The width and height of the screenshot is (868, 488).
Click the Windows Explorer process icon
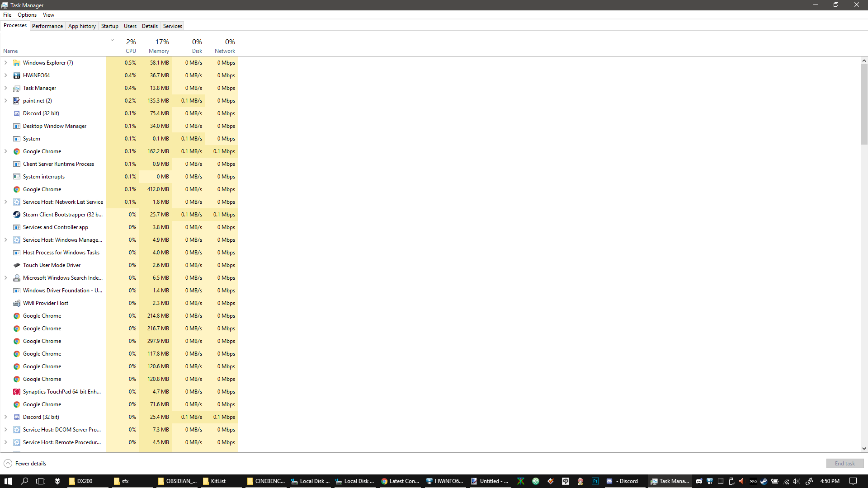[x=17, y=63]
